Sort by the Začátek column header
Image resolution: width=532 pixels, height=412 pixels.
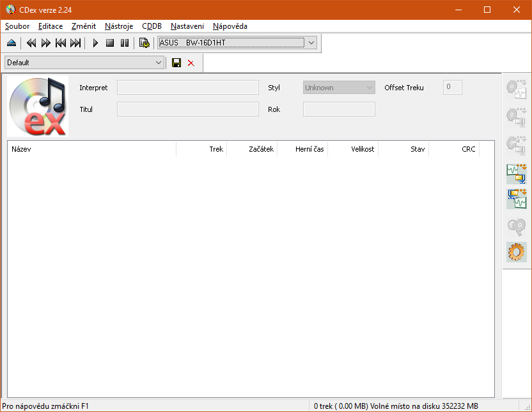tap(252, 149)
